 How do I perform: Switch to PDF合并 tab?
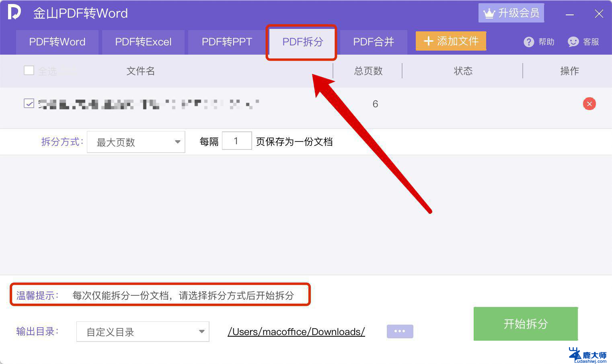tap(374, 42)
